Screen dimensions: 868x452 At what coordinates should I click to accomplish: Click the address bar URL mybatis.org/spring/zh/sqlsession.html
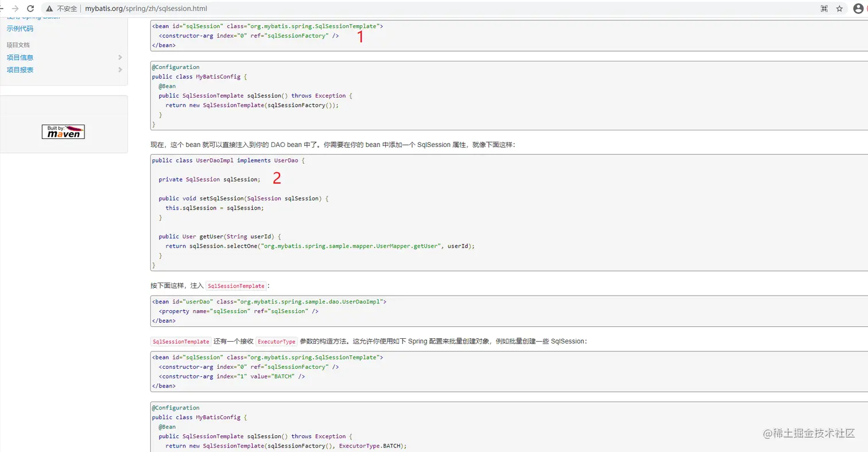(x=146, y=9)
